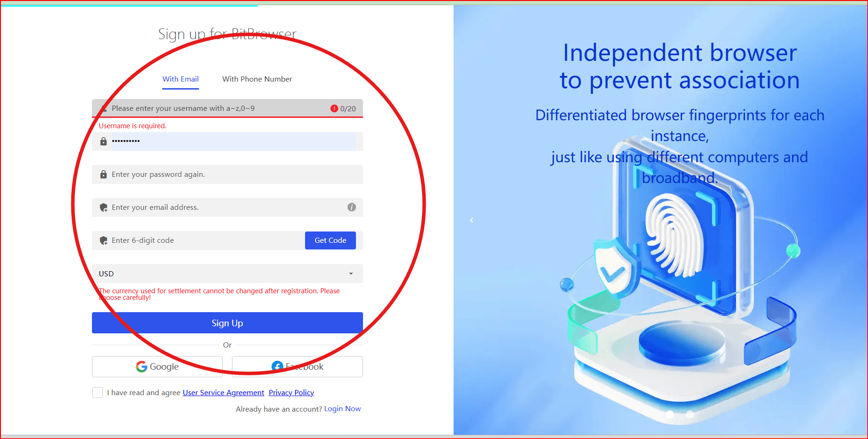Click the Login Now link
This screenshot has height=439, width=868.
342,409
